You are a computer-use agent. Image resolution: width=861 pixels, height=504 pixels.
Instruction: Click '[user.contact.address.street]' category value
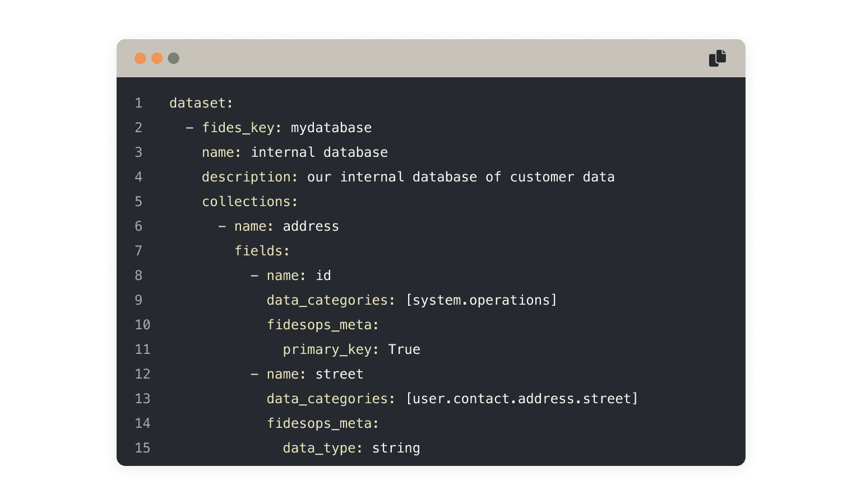[522, 399]
